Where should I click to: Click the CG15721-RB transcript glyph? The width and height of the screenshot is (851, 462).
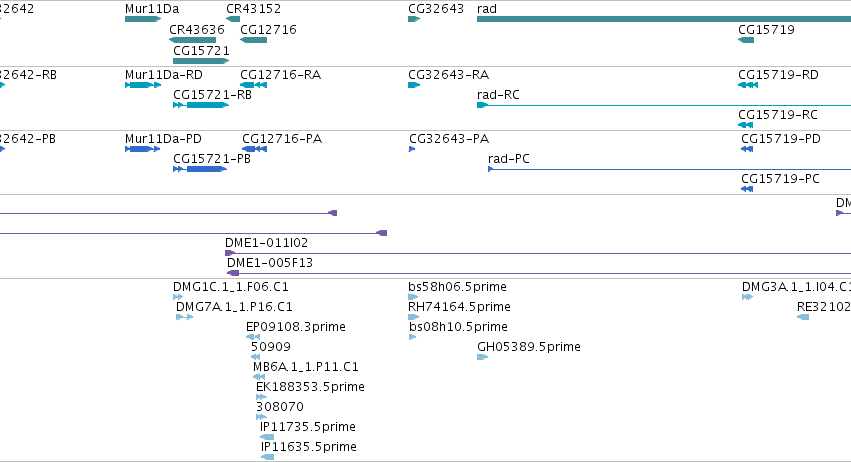click(201, 105)
